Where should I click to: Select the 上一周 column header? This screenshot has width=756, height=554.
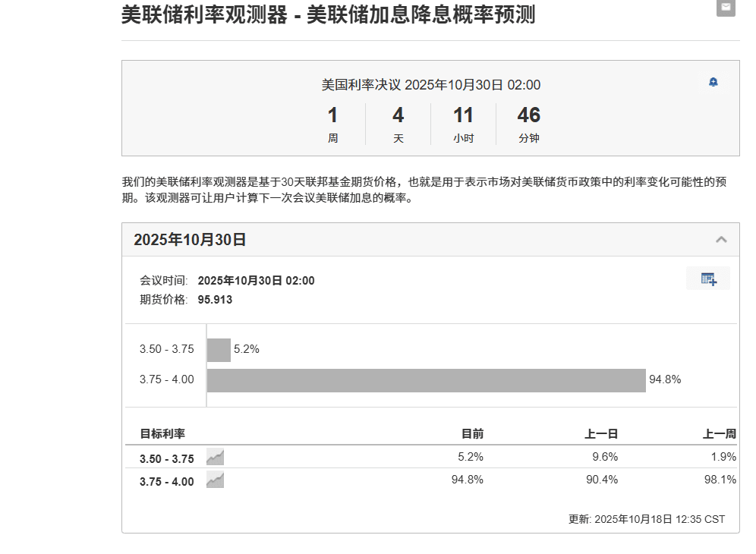(x=719, y=434)
